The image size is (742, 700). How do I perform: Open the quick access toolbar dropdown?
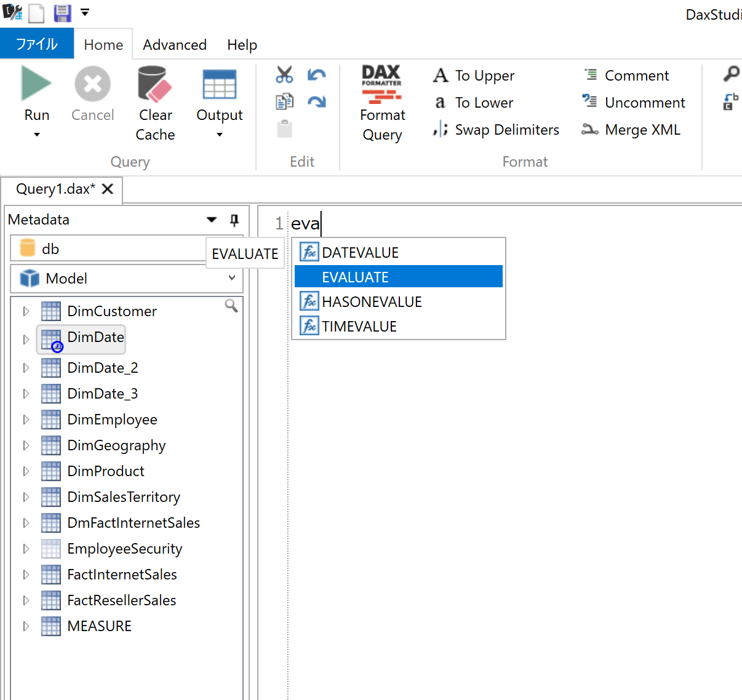pyautogui.click(x=85, y=12)
